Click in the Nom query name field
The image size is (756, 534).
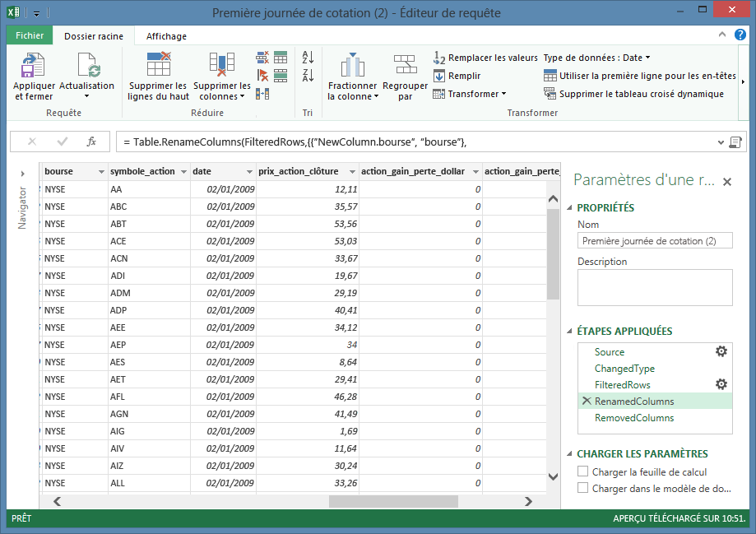654,241
